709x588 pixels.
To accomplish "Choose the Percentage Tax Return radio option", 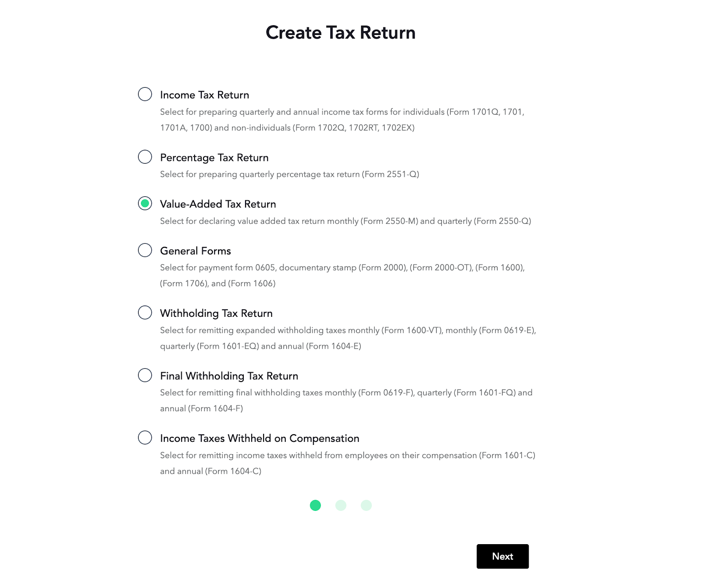I will click(145, 157).
